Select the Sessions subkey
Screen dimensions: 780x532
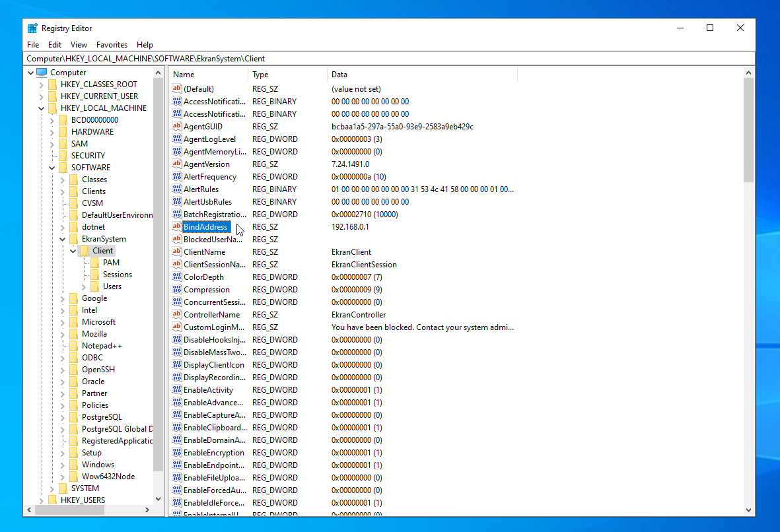coord(118,275)
